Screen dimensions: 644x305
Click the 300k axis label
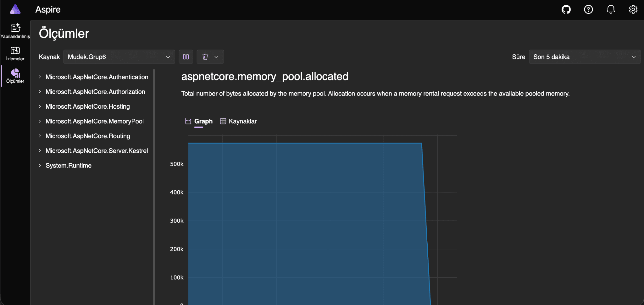(x=177, y=221)
